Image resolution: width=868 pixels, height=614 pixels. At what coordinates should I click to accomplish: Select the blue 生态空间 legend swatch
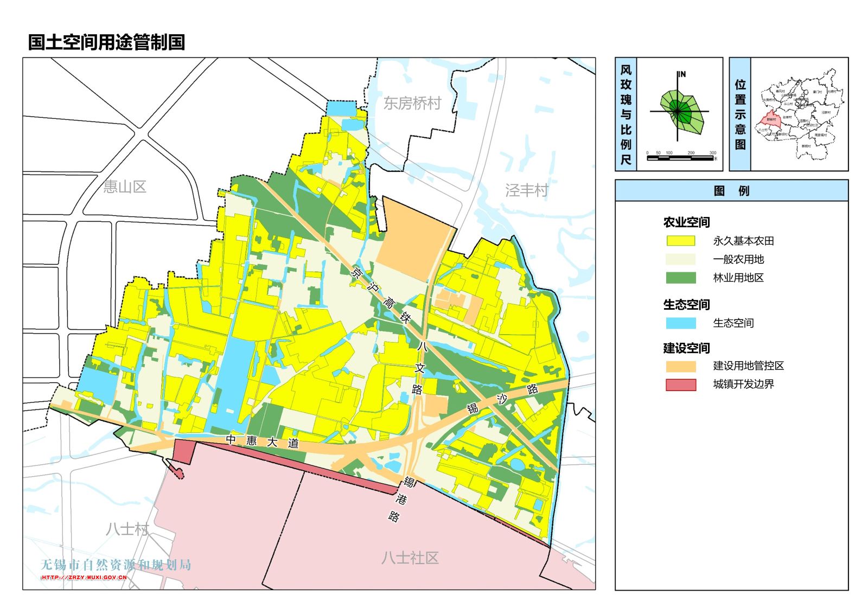coord(680,323)
